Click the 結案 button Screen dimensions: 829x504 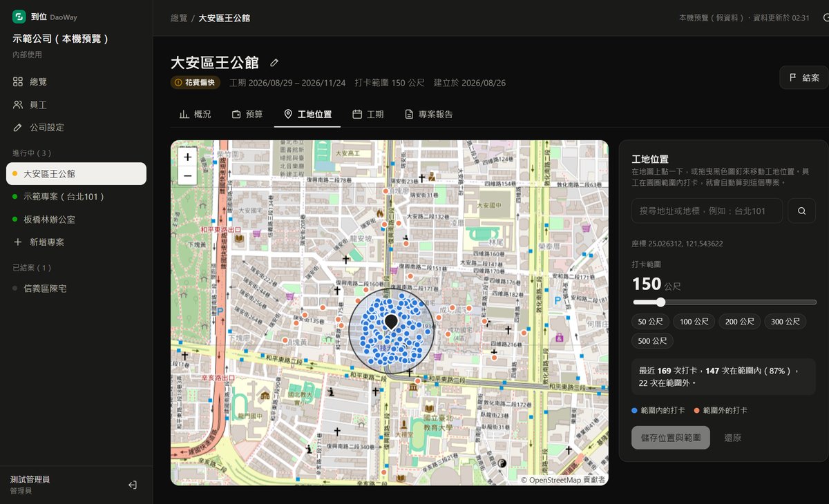(804, 78)
